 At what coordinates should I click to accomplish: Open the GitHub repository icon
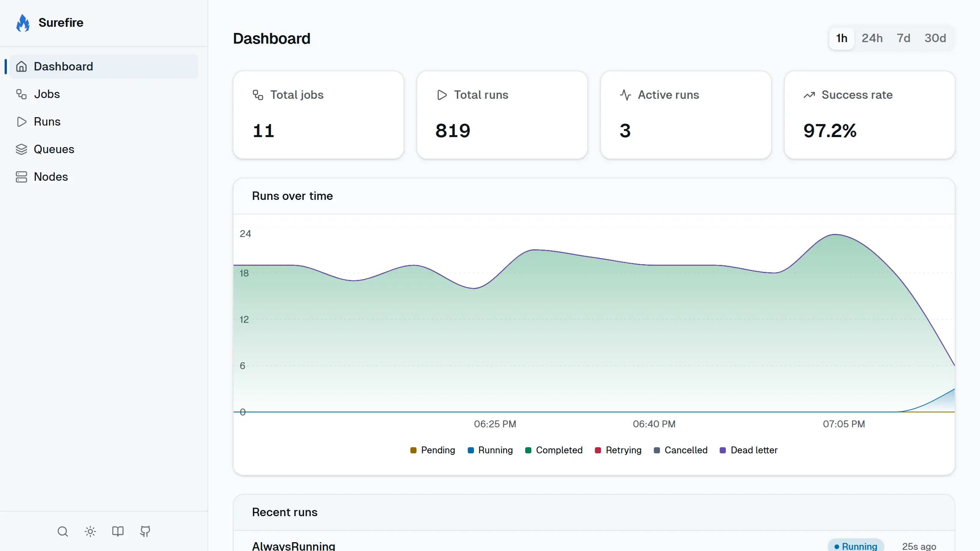pos(145,531)
